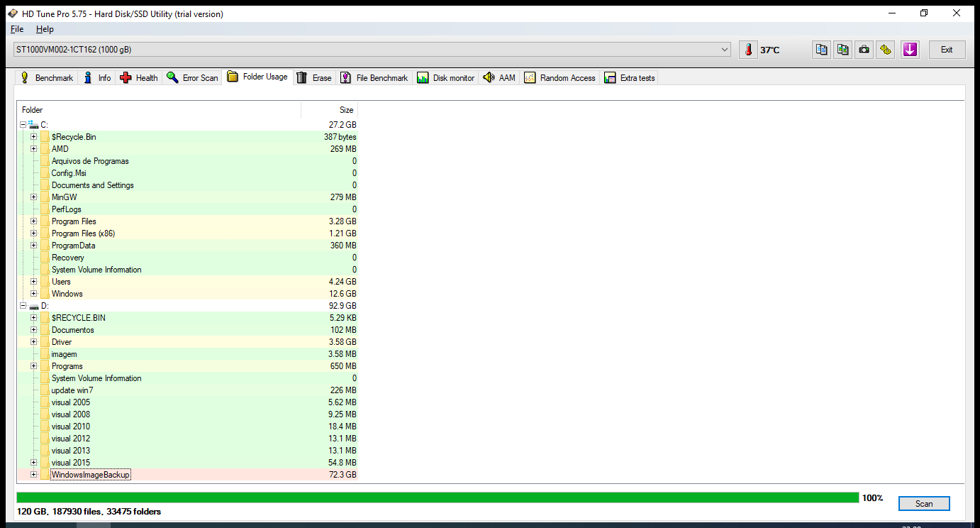Click folder icon beside Config.Msi
Viewport: 980px width, 528px height.
tap(45, 173)
